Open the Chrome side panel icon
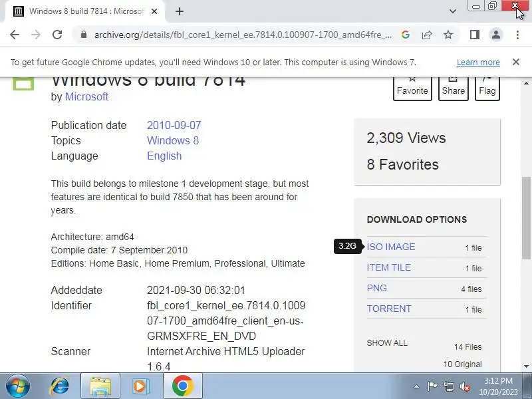 (x=475, y=35)
